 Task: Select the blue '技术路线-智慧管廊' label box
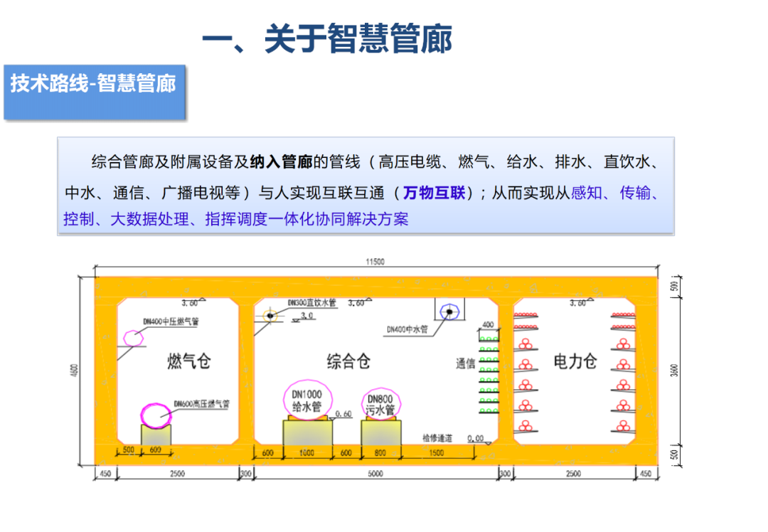pos(95,92)
